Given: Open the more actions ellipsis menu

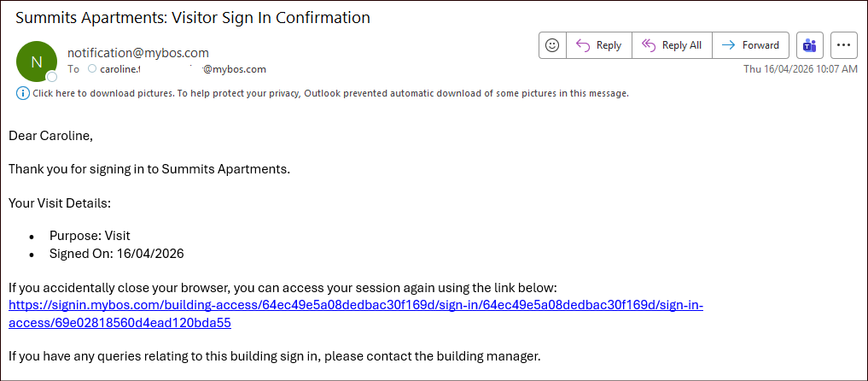Looking at the screenshot, I should click(843, 45).
